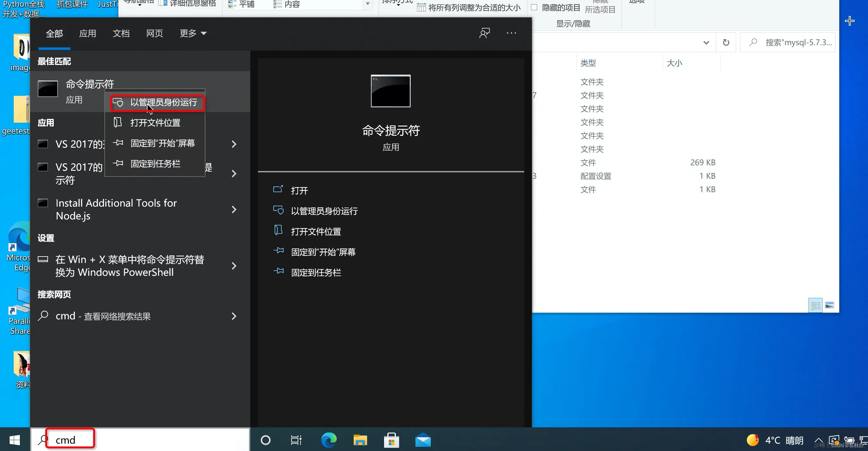868x451 pixels.
Task: Launch Microsoft Edge from the taskbar
Action: (x=328, y=440)
